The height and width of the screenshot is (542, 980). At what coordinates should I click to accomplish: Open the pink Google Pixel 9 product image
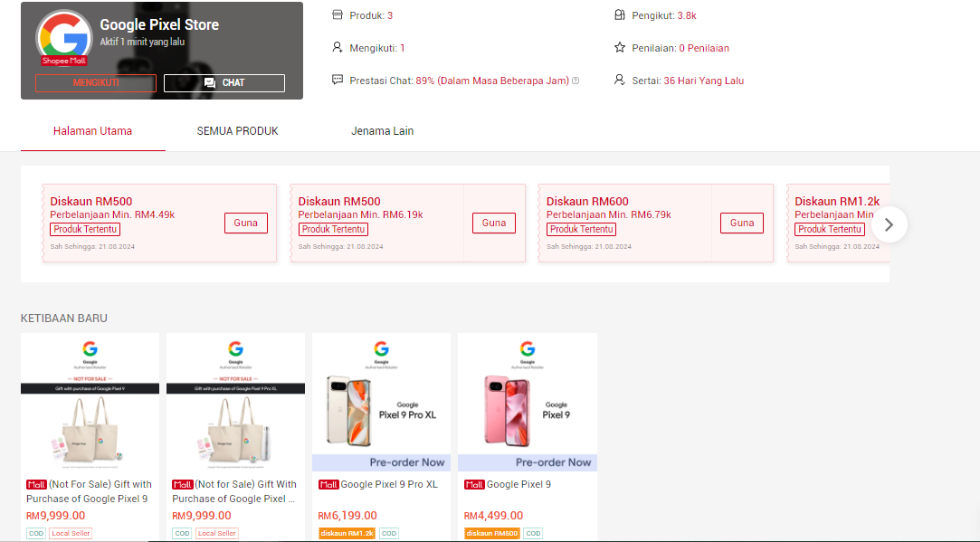(x=527, y=403)
